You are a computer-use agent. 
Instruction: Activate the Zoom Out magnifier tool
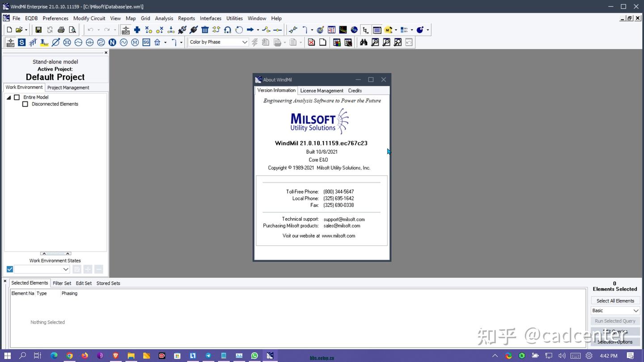[x=386, y=42]
